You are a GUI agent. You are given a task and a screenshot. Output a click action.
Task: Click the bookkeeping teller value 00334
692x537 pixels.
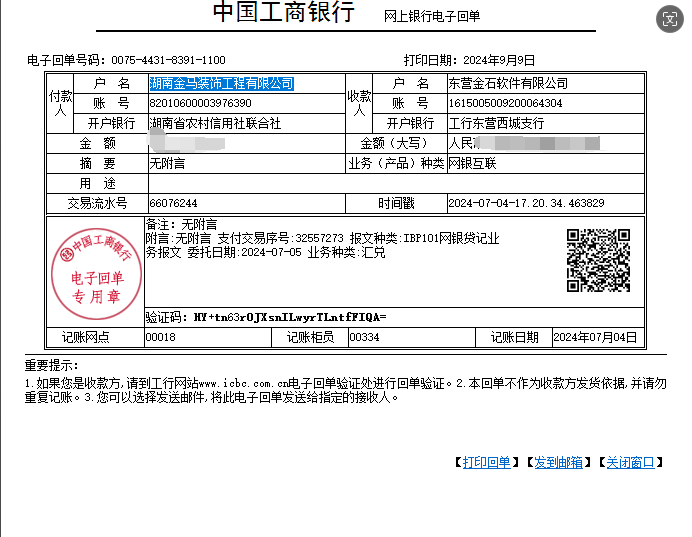pos(364,338)
